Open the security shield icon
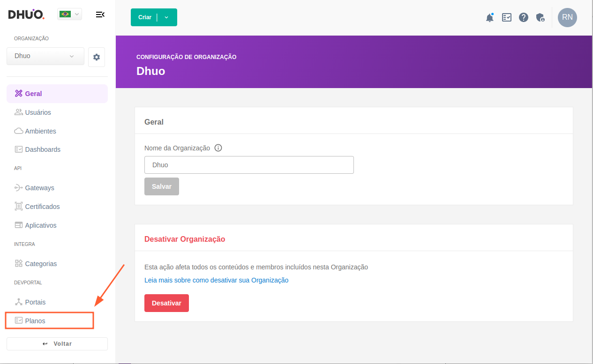This screenshot has width=593, height=364. 540,18
